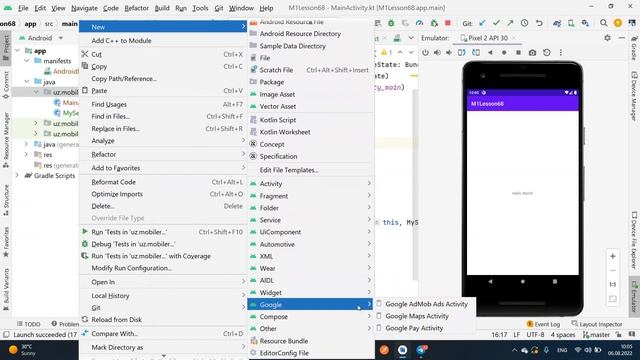Viewport: 640px width, 360px height.
Task: Click emulator volume down icon
Action: tap(449, 53)
